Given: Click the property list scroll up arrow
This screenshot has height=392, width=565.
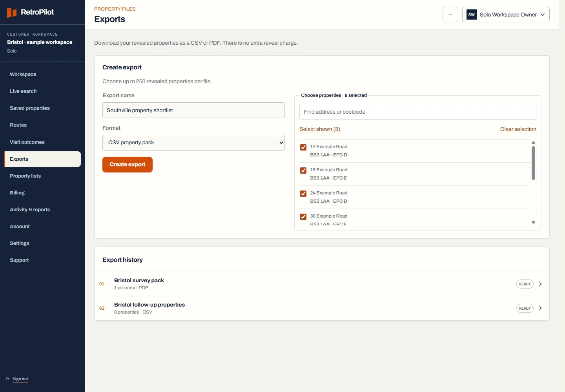Looking at the screenshot, I should 533,143.
